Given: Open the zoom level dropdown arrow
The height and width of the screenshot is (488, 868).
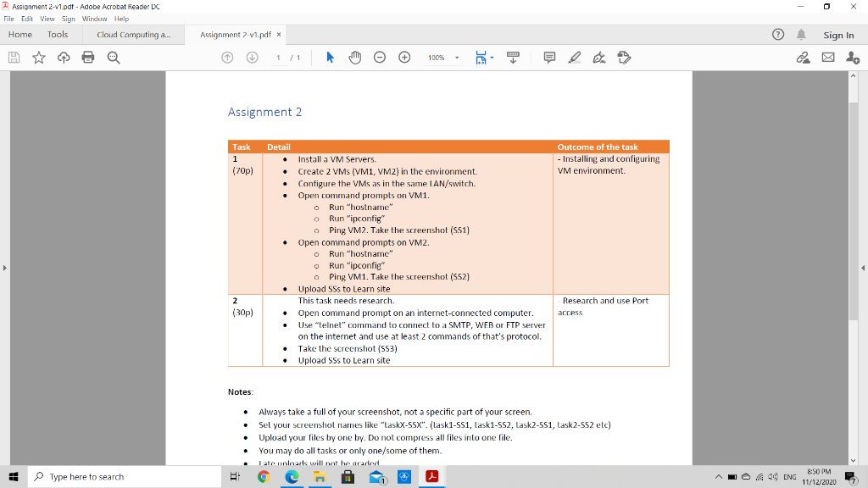Looking at the screenshot, I should [457, 58].
